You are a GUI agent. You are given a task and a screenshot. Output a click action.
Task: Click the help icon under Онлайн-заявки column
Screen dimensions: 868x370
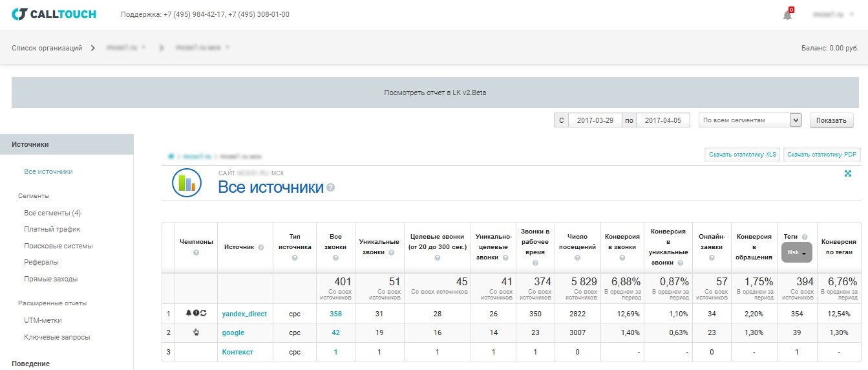point(712,257)
